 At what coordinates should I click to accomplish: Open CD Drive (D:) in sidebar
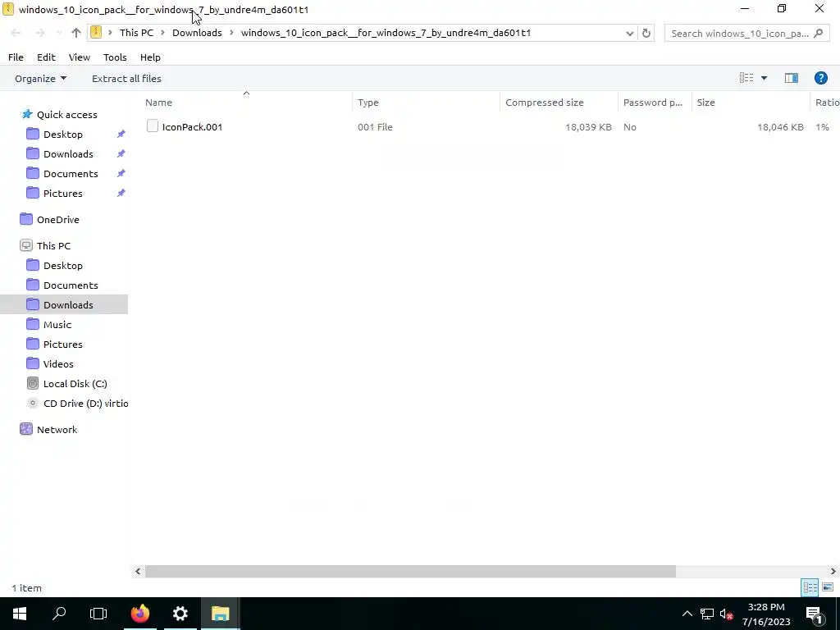point(77,404)
